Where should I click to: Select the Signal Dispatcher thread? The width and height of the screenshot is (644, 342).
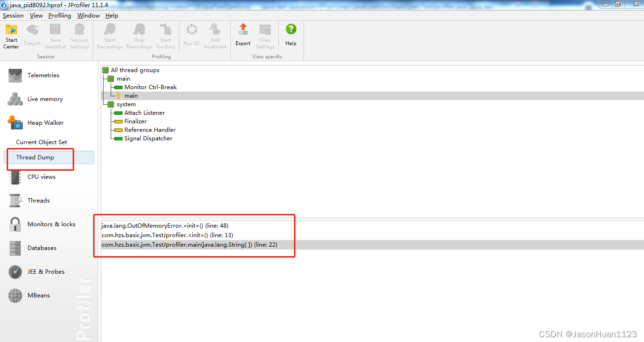(148, 139)
